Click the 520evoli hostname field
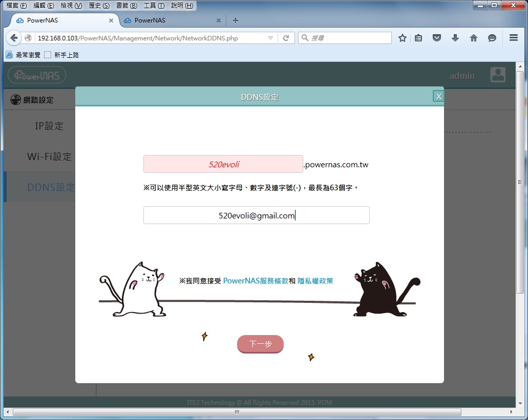The image size is (528, 420). coord(223,164)
